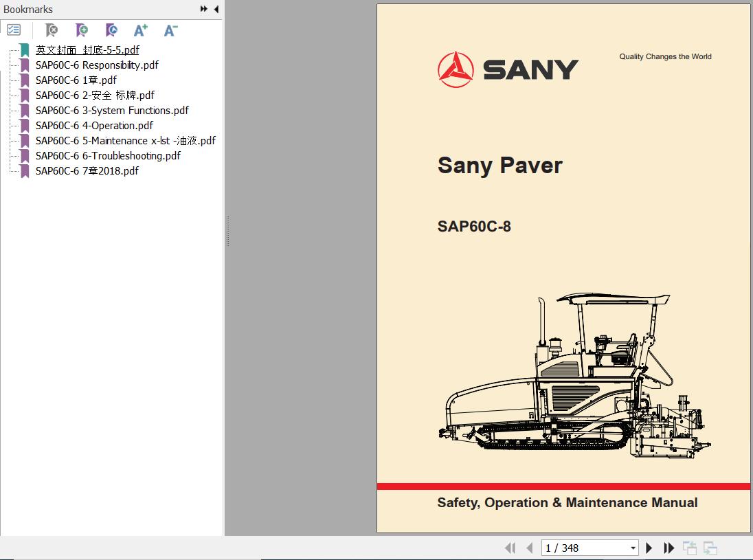Click the set bookmark destination icon
Screen dimensions: 753x560
pos(111,30)
